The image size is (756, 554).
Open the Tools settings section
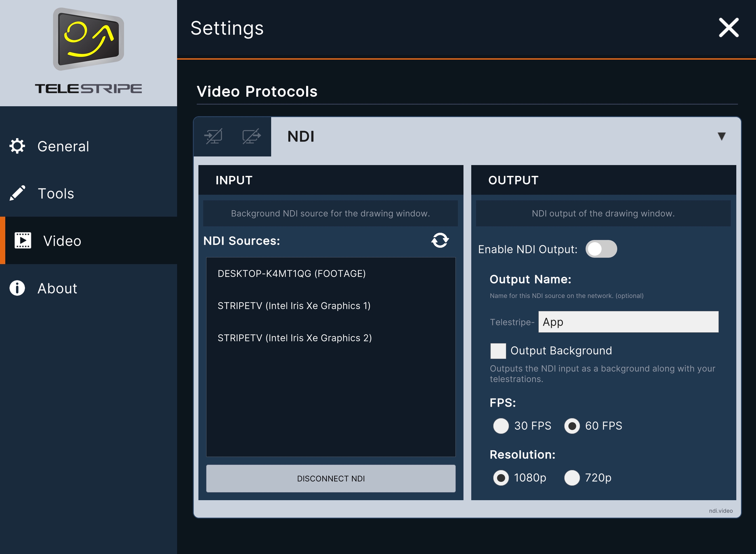pos(56,193)
